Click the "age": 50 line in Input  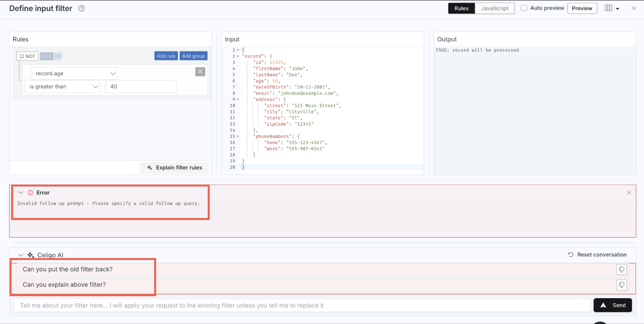[266, 81]
